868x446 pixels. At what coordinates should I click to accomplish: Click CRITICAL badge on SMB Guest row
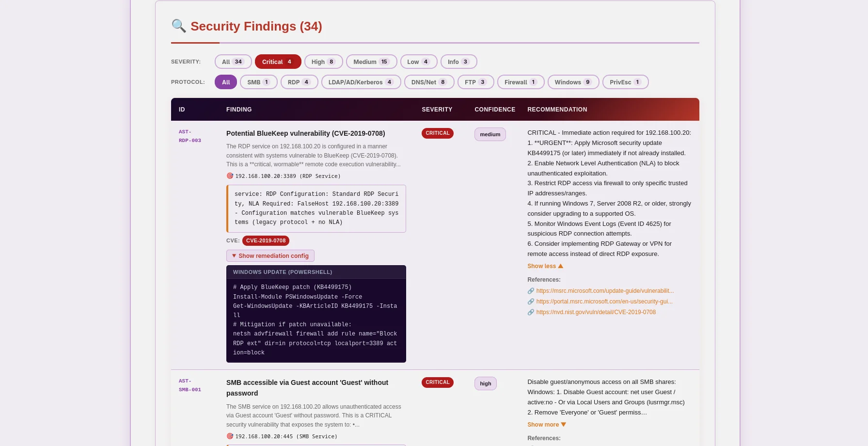pos(438,382)
